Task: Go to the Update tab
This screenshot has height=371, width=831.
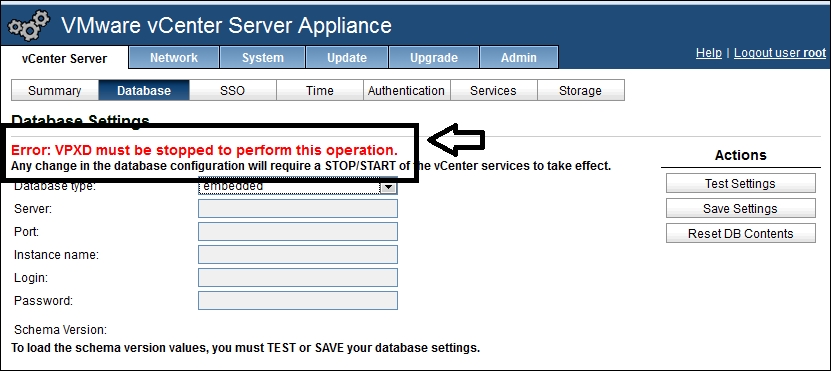Action: 347,57
